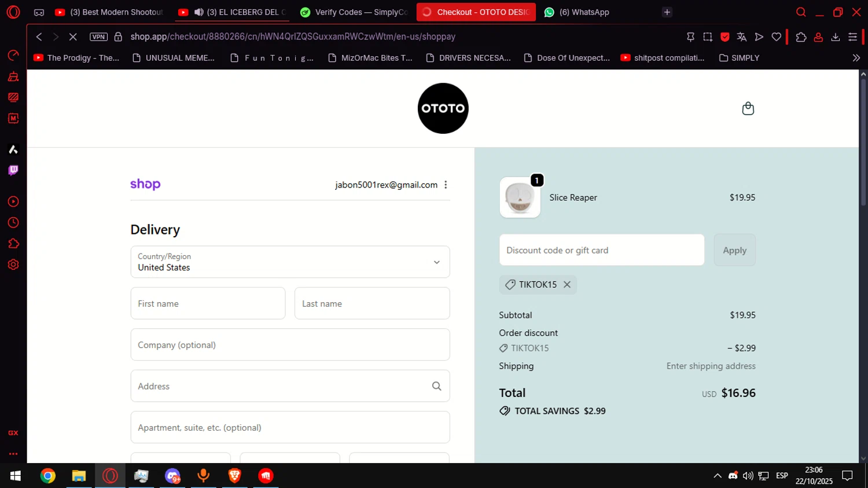
Task: Click the page vertical scrollbar
Action: [x=863, y=142]
